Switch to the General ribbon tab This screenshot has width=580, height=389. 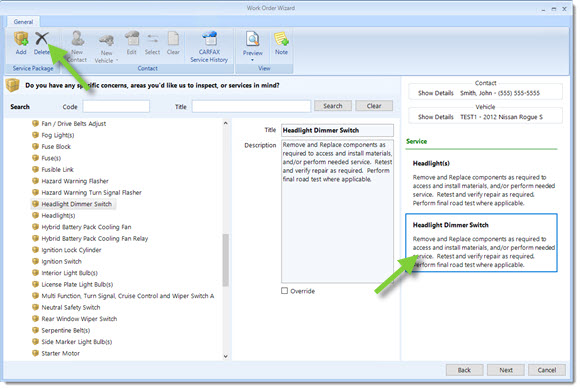point(23,22)
